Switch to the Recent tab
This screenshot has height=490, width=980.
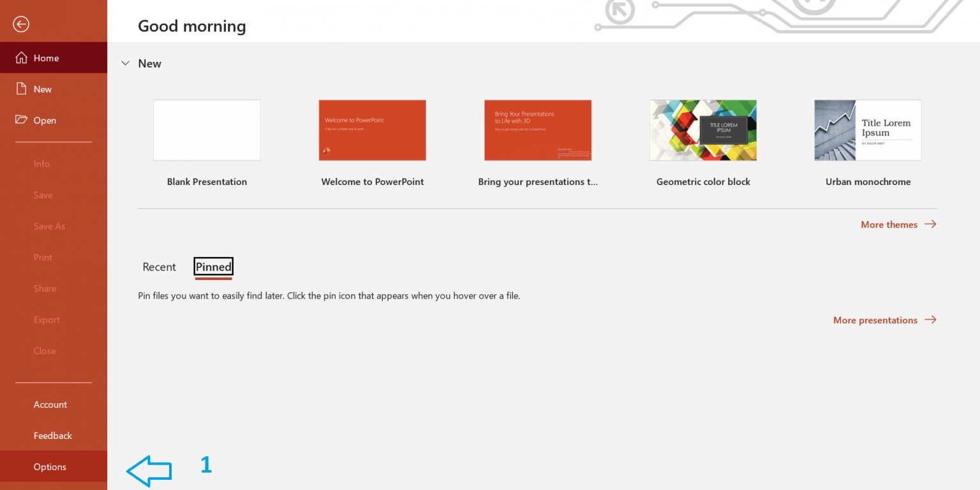[159, 267]
